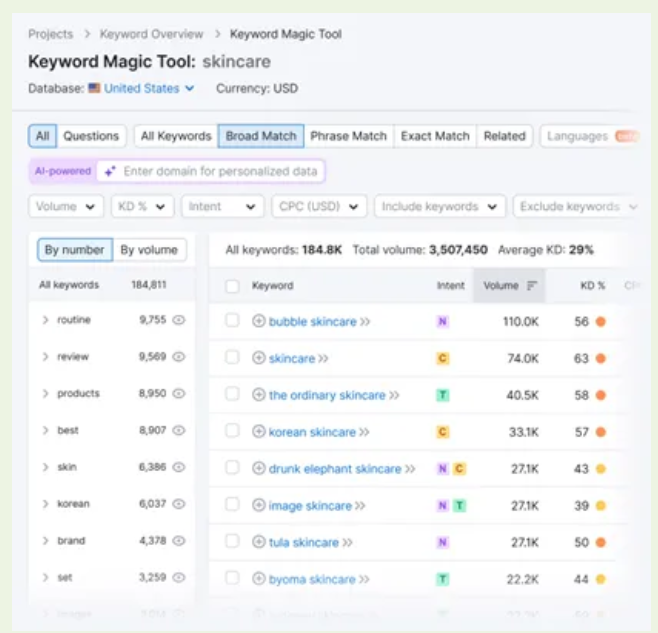Toggle eye icon for products group
Image resolution: width=658 pixels, height=633 pixels.
pos(179,393)
